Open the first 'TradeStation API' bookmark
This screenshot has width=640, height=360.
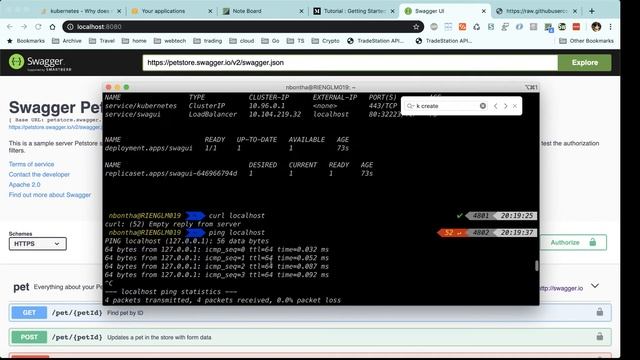point(376,41)
